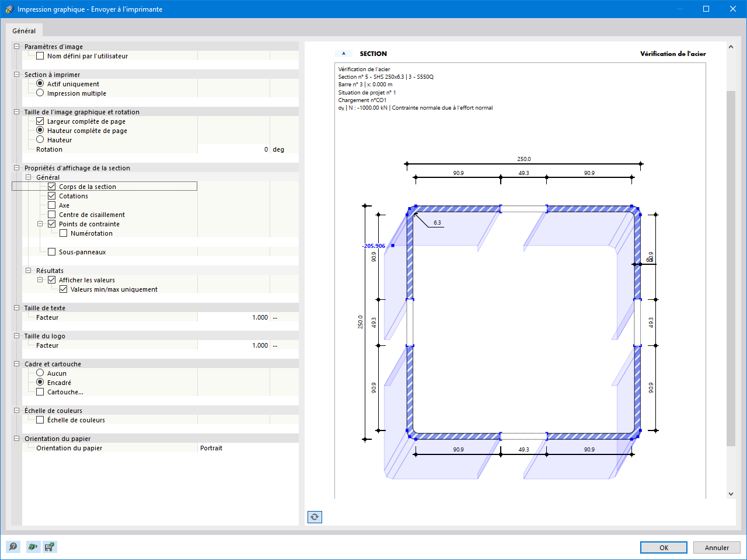This screenshot has width=747, height=560.
Task: Edit the Rotation value field
Action: point(233,149)
